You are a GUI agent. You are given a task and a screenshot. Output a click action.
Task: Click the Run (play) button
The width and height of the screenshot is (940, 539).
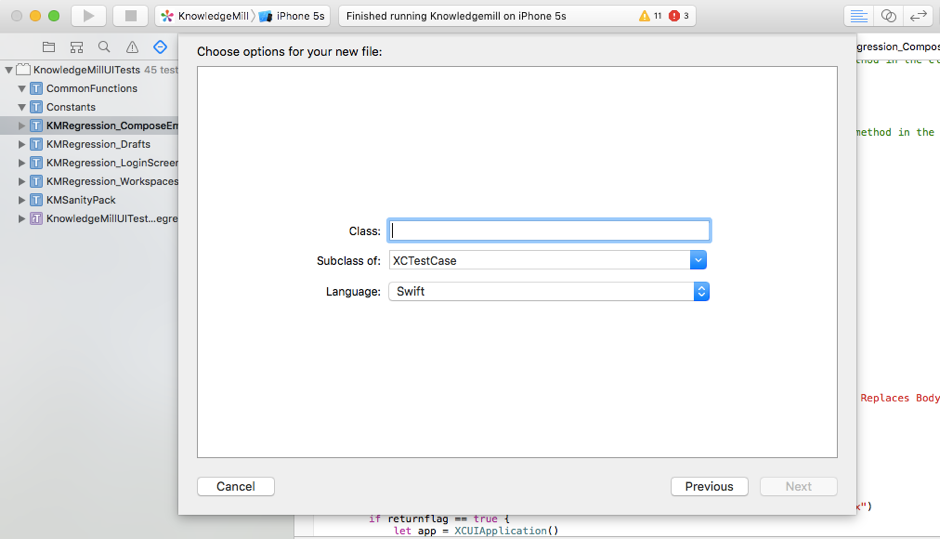[x=89, y=16]
